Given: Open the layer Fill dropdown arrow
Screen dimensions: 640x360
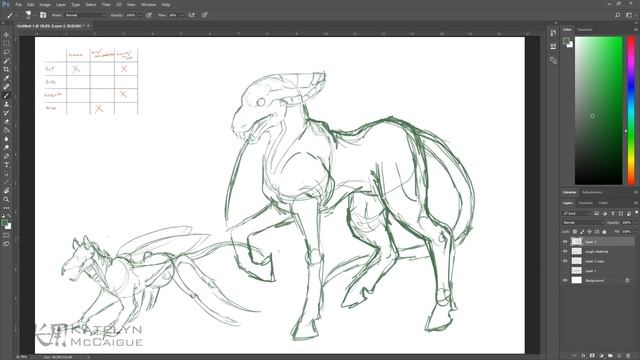Looking at the screenshot, I should point(635,232).
